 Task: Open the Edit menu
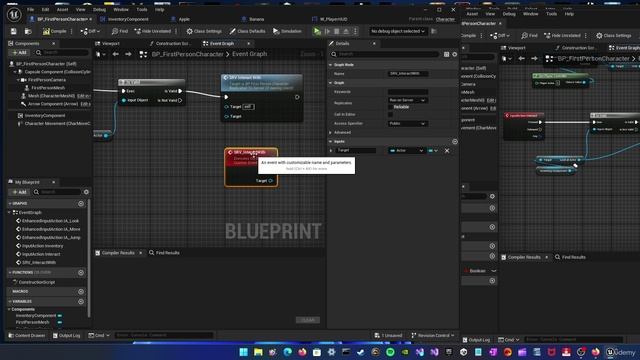click(x=45, y=9)
